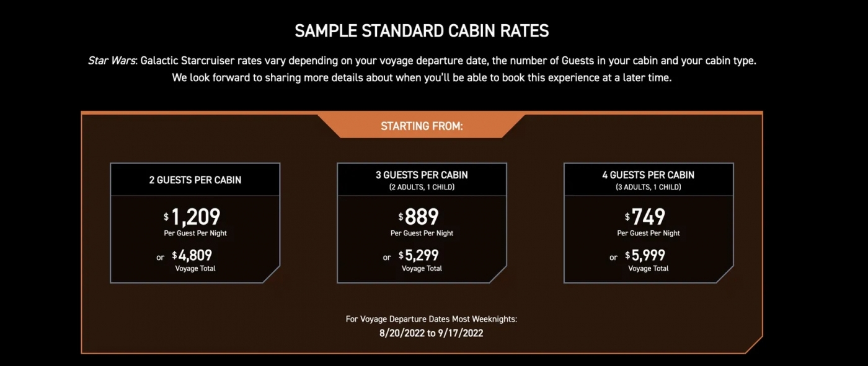868x366 pixels.
Task: Click the 2 Guests Per Cabin header
Action: tap(195, 180)
